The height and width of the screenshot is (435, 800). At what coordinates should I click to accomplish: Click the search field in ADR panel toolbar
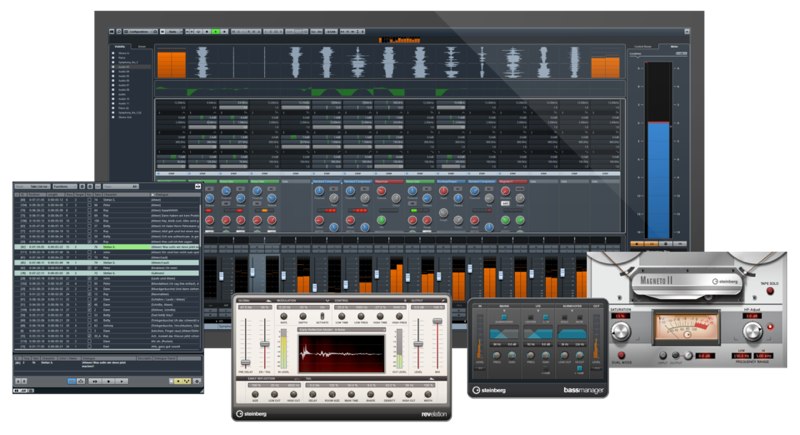point(121,186)
